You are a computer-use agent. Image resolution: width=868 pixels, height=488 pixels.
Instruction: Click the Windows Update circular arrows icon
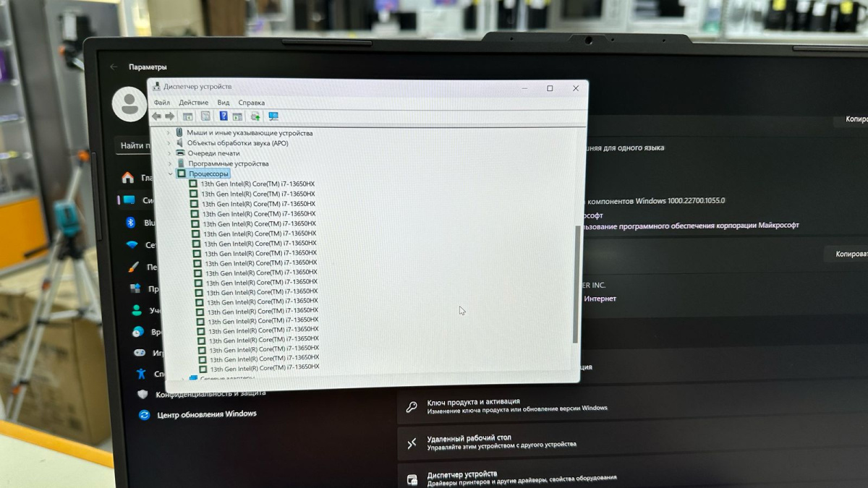pos(145,415)
